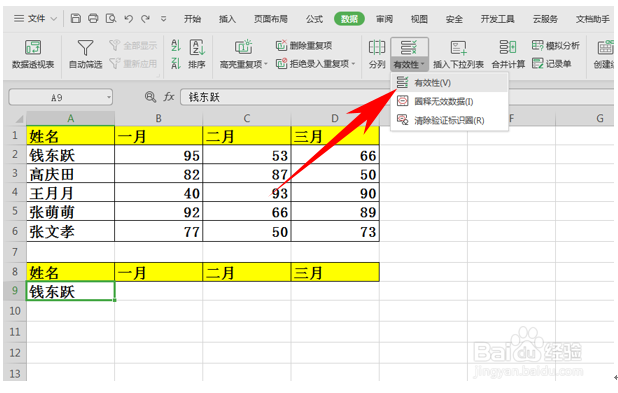The width and height of the screenshot is (618, 393).
Task: Enable 自动筛选 auto filter
Action: click(x=85, y=54)
